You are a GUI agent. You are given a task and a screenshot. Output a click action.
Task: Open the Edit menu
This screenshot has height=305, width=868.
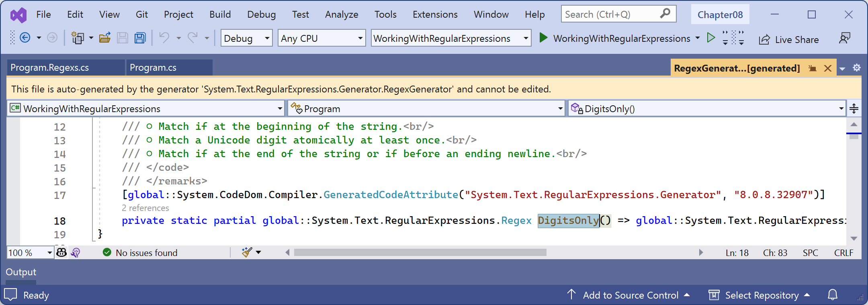pyautogui.click(x=75, y=14)
